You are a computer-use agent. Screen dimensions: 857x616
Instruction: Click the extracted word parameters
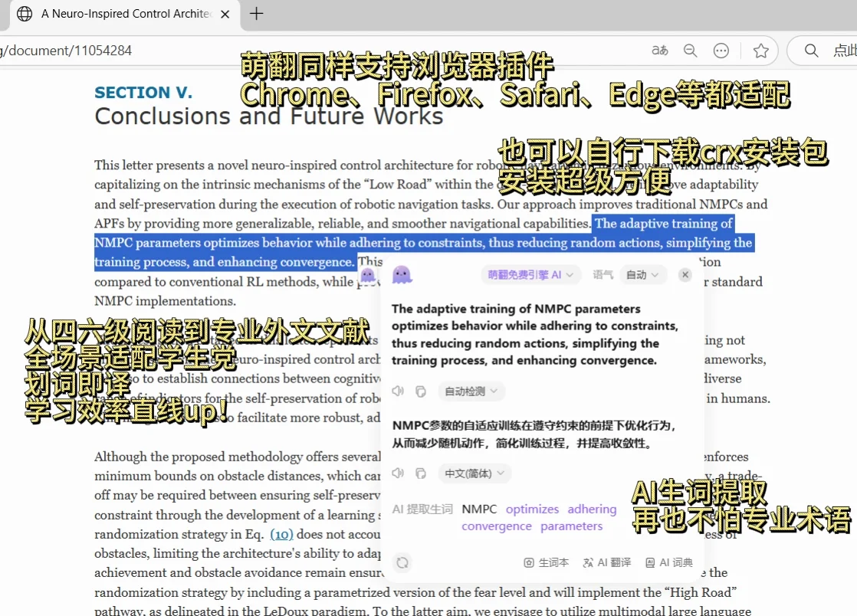coord(572,526)
